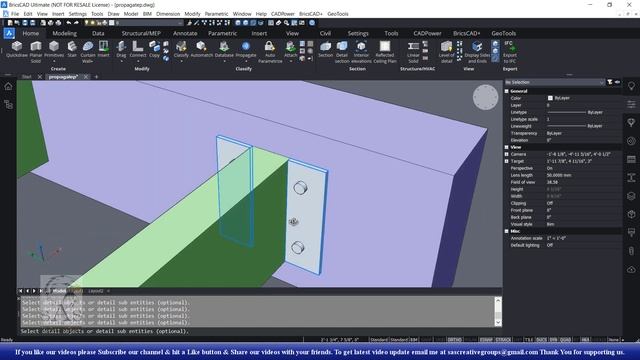Toggle HKA in the status bar
The height and width of the screenshot is (360, 640).
pyautogui.click(x=585, y=340)
